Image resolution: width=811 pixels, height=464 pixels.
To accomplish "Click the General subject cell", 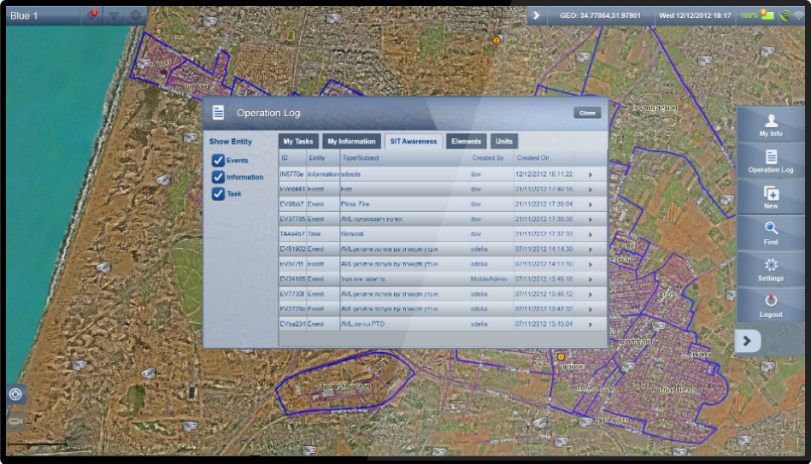I will tap(352, 234).
